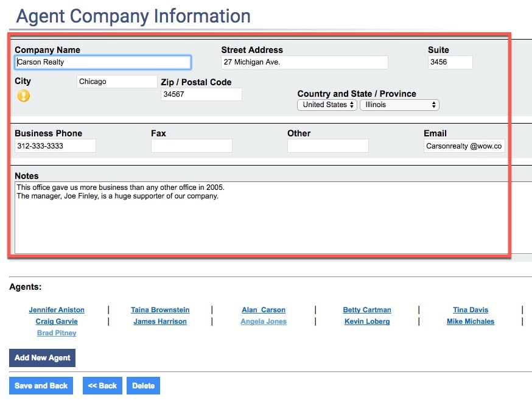The image size is (532, 403).
Task: Click the Tina Davis link
Action: (471, 310)
